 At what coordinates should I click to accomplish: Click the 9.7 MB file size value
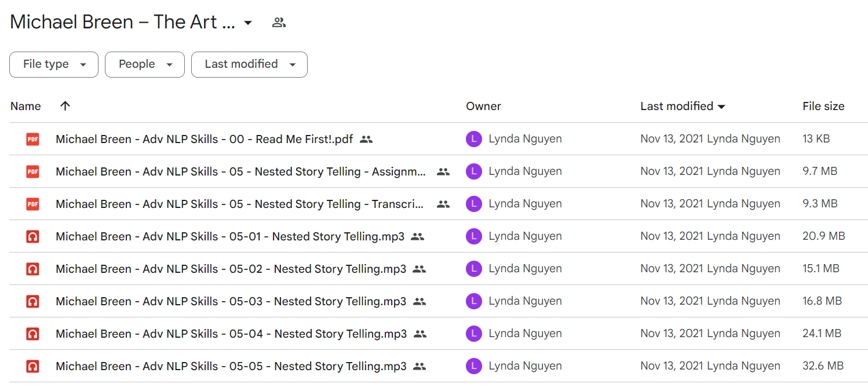[x=820, y=171]
